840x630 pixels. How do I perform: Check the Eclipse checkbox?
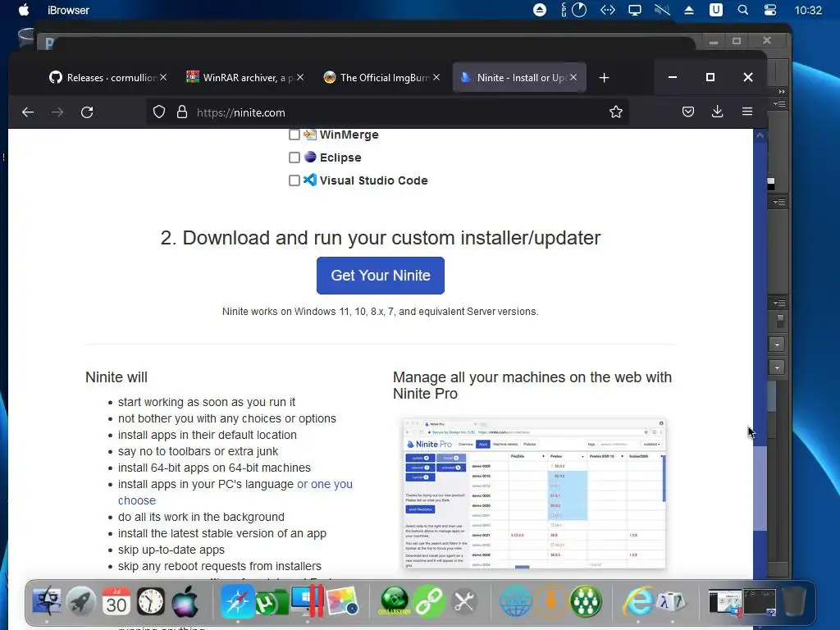pos(294,157)
